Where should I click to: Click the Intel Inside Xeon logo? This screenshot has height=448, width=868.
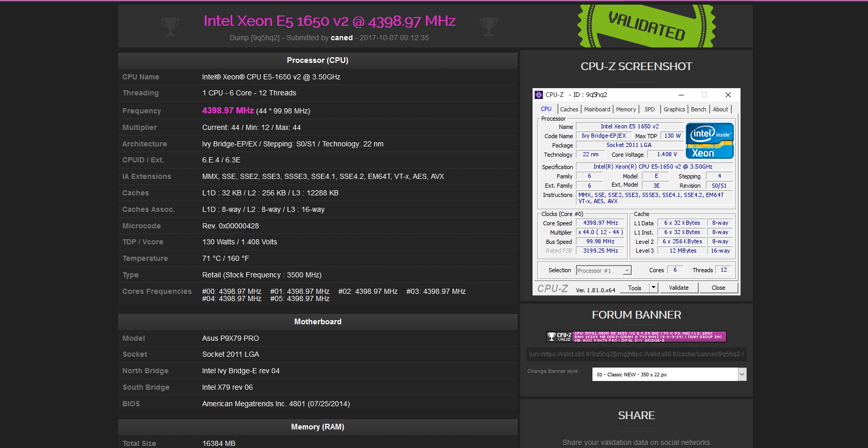(x=710, y=140)
